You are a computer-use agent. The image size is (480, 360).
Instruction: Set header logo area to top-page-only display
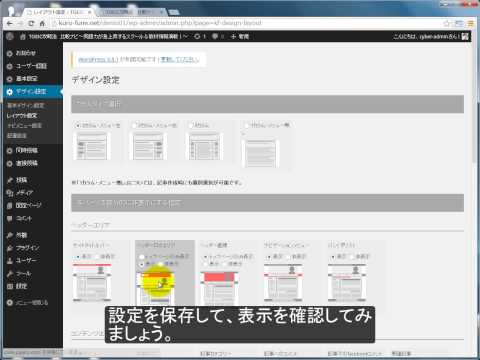point(142,257)
